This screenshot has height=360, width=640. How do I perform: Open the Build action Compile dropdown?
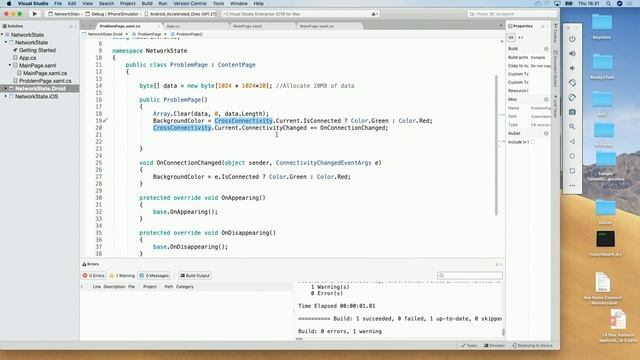pyautogui.click(x=539, y=58)
